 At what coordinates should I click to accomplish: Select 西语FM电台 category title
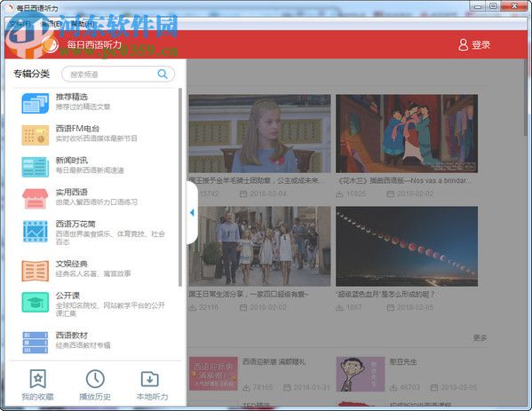77,129
